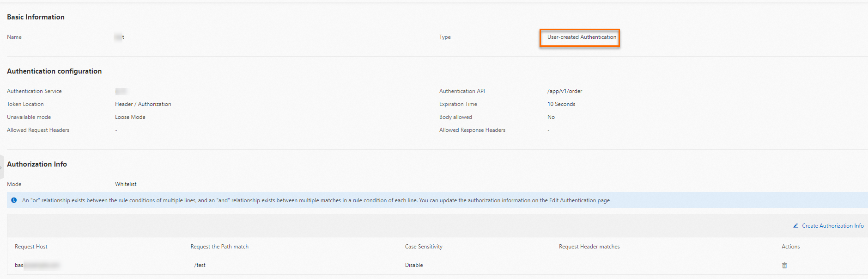Select the Loose Mode value
This screenshot has width=868, height=279.
point(130,117)
